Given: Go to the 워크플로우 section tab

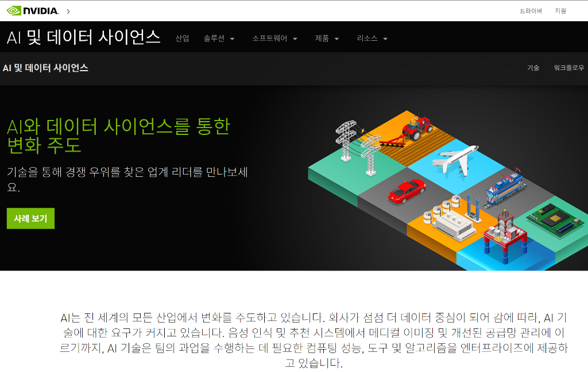Looking at the screenshot, I should pos(569,68).
